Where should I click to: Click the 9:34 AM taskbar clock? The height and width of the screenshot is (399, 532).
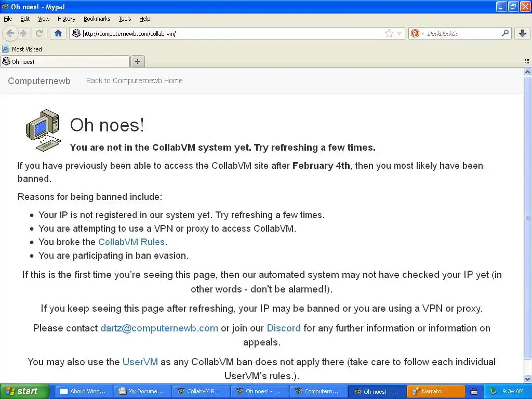pos(513,391)
